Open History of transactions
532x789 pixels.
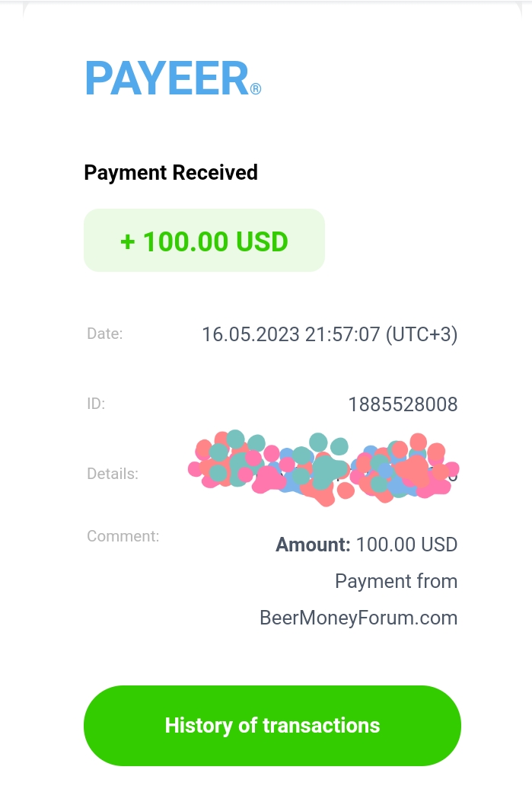coord(272,725)
